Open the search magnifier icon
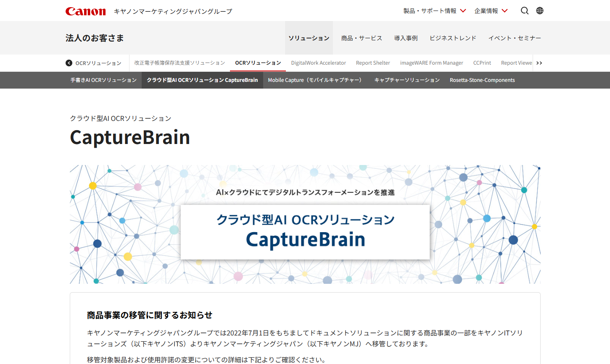 (x=525, y=10)
